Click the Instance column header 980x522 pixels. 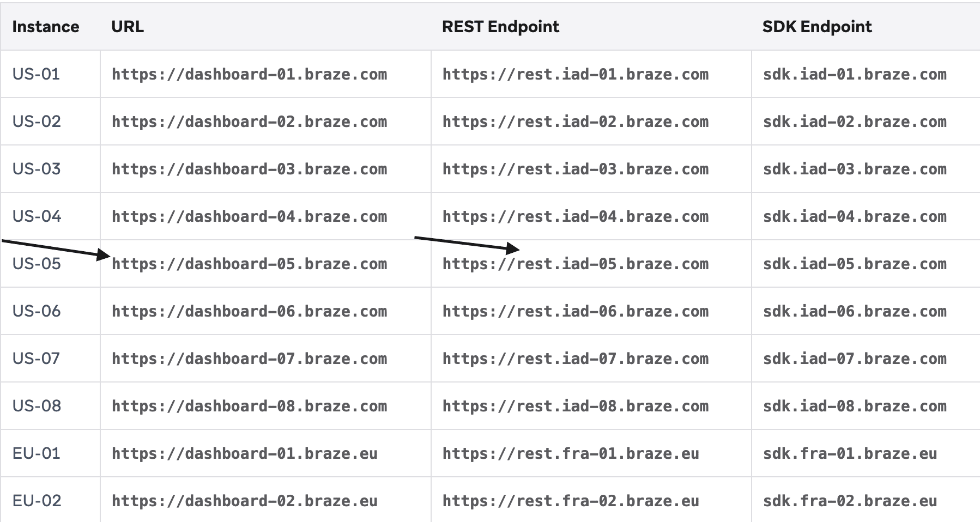(x=46, y=27)
